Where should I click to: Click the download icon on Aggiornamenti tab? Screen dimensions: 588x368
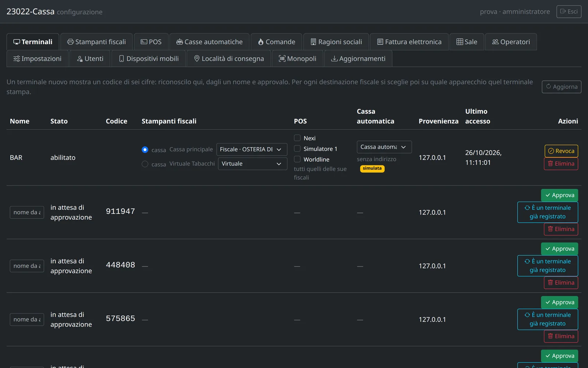(x=334, y=59)
